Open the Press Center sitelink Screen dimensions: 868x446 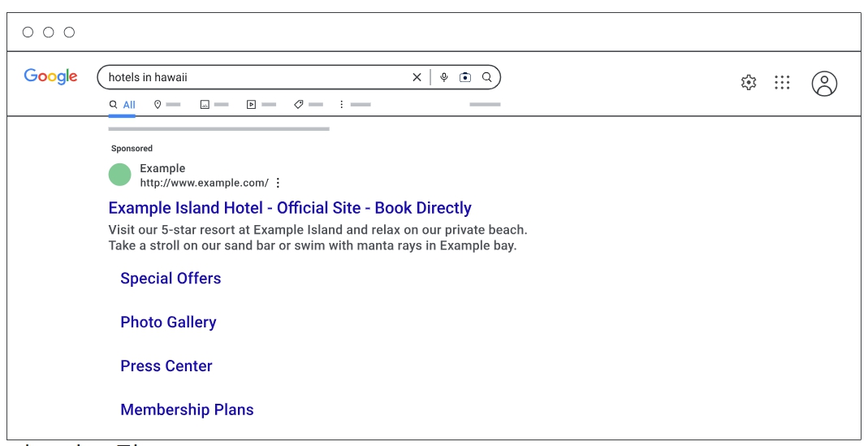(x=166, y=366)
